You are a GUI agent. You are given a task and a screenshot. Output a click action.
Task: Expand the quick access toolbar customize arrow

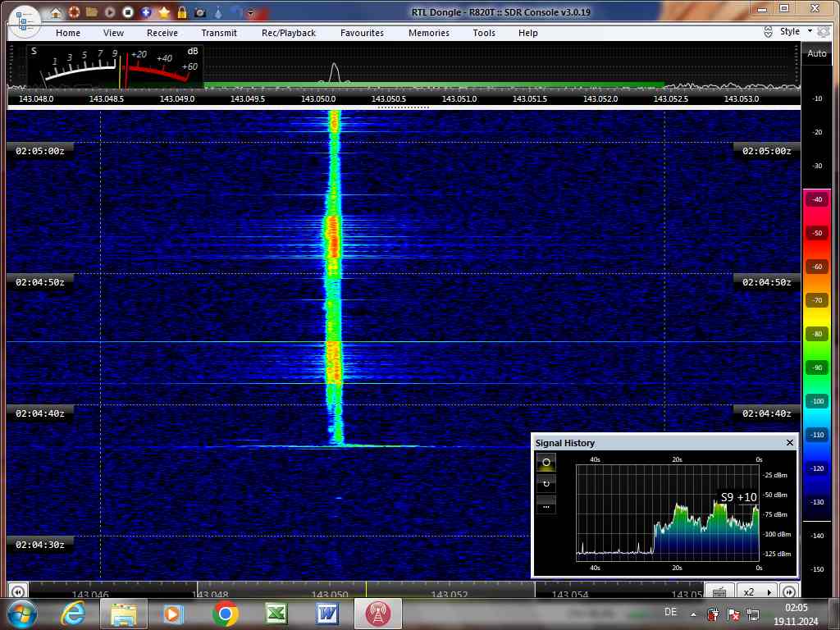pos(250,13)
